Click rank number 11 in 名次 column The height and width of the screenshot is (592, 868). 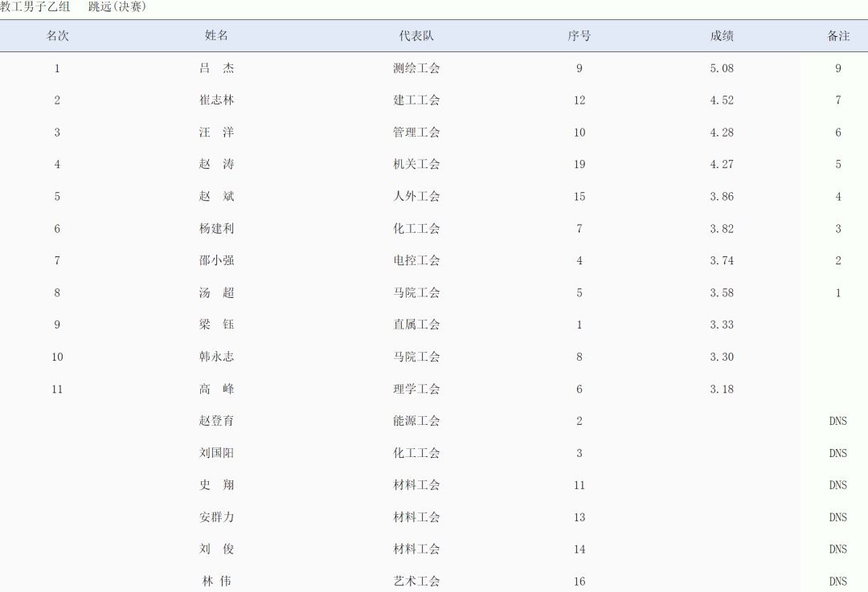tap(57, 390)
